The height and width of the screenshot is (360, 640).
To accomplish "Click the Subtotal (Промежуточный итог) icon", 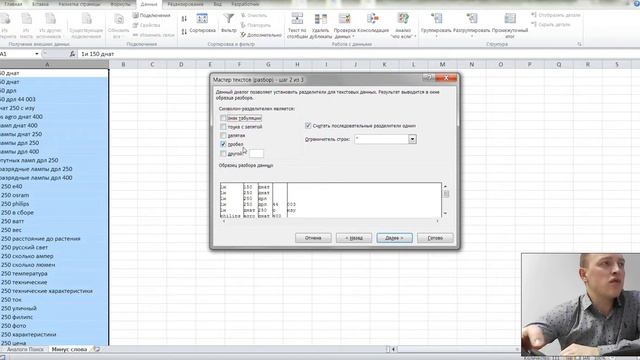I will (x=510, y=19).
